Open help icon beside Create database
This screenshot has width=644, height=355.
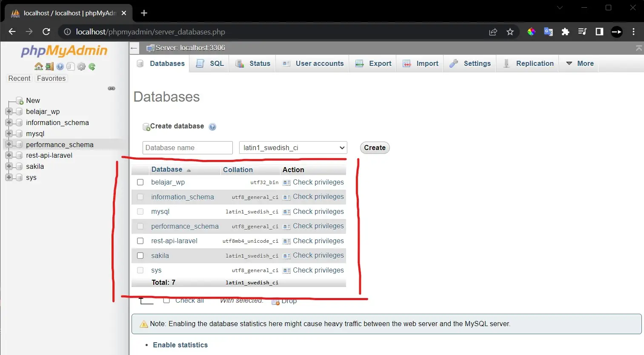click(x=212, y=127)
